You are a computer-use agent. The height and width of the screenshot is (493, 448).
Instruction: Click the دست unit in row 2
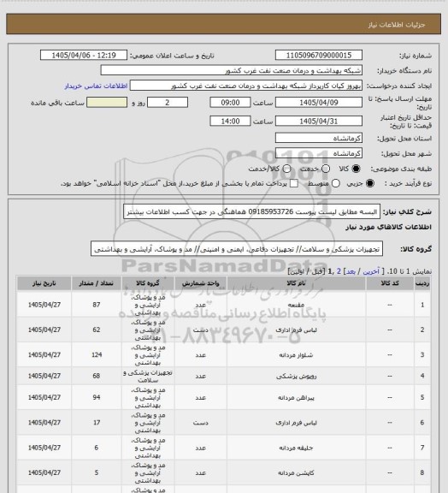click(x=200, y=330)
